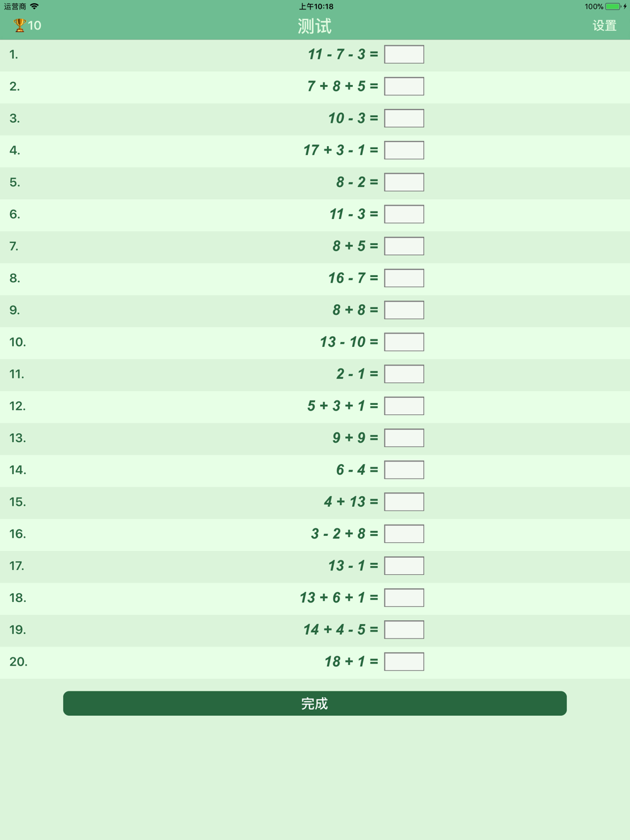Click the answer box for 3 - 2 + 8
The height and width of the screenshot is (840, 630).
(404, 533)
